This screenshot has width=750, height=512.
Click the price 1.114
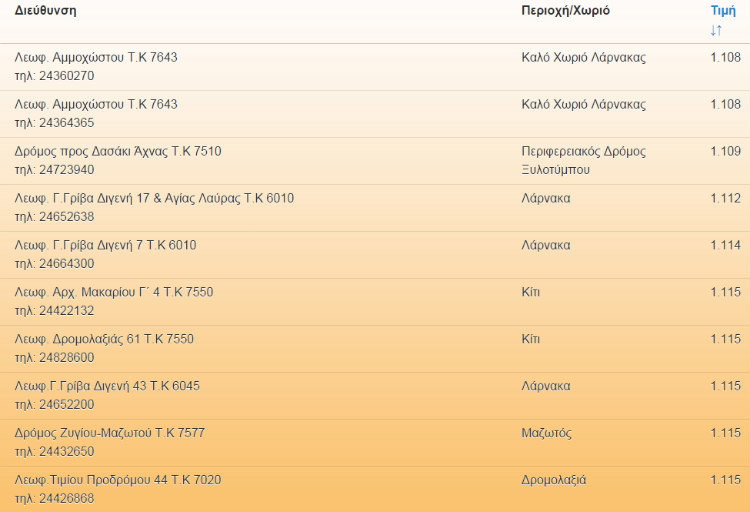click(x=726, y=245)
